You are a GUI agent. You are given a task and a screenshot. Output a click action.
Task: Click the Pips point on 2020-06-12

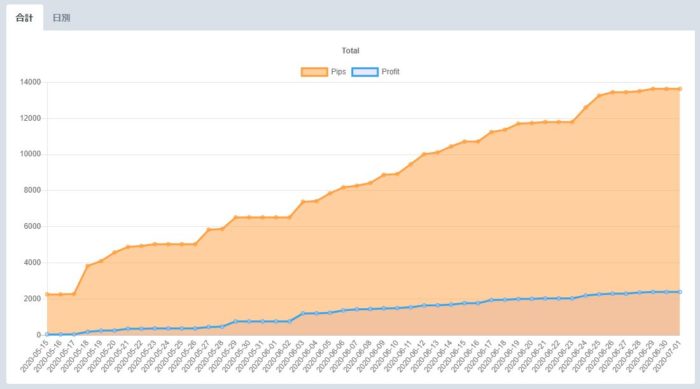click(424, 154)
